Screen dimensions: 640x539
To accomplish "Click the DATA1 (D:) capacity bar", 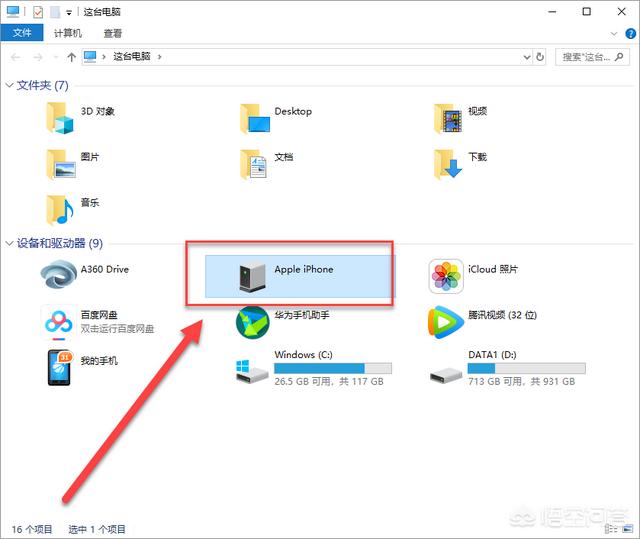I will (x=527, y=368).
